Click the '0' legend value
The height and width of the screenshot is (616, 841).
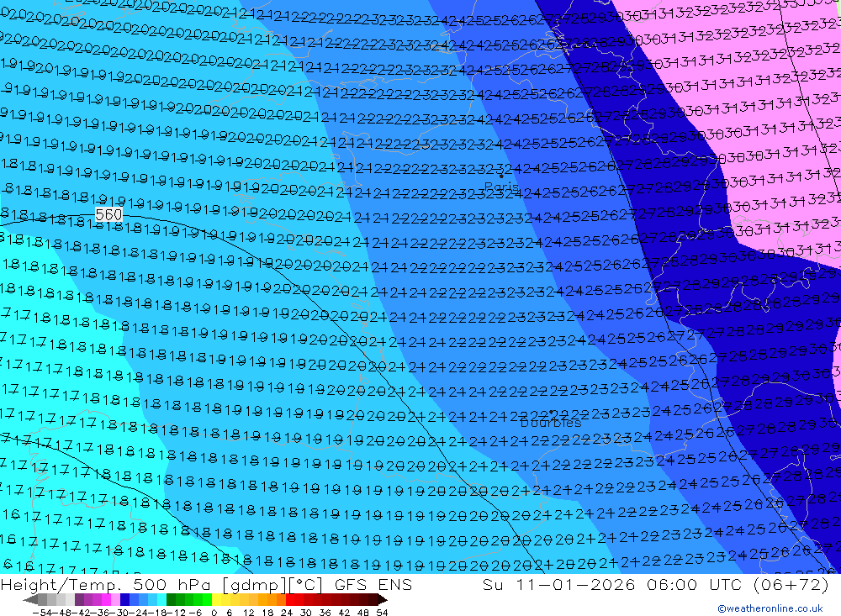(x=214, y=613)
